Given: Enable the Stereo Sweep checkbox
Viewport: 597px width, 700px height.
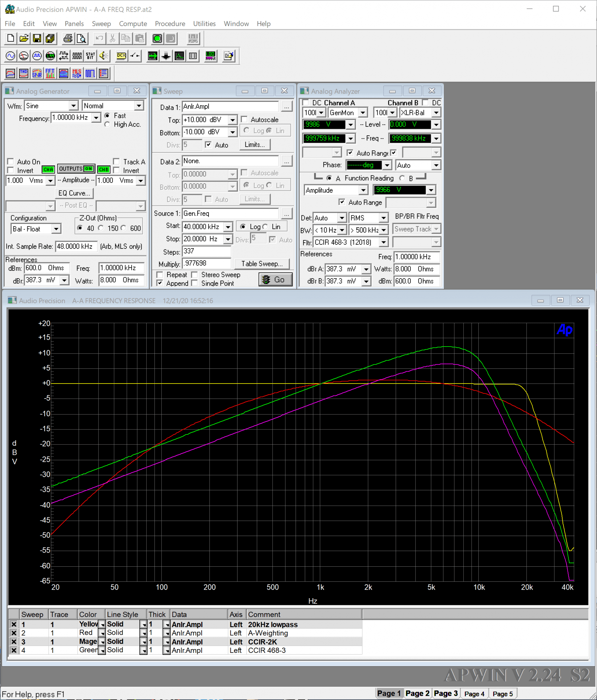Looking at the screenshot, I should (194, 275).
